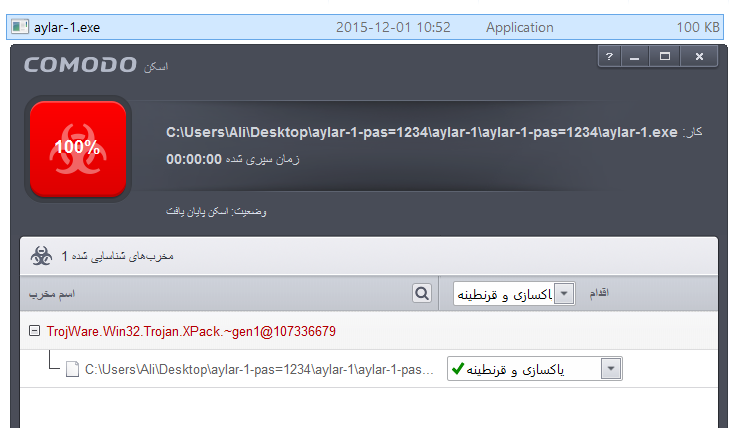Click the green checkmark in the file action combo
The height and width of the screenshot is (428, 731).
pos(458,368)
